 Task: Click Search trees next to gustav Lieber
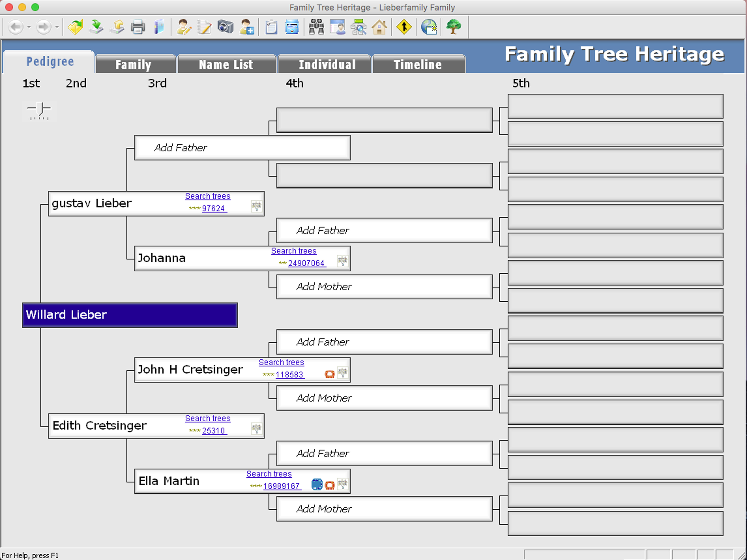[x=207, y=196]
